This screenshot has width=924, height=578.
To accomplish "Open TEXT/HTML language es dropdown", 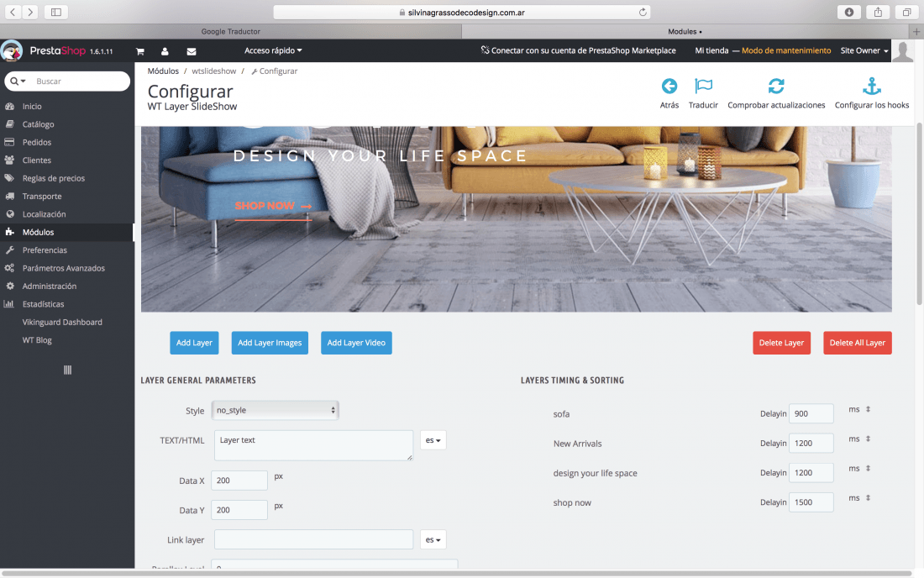I will 433,440.
